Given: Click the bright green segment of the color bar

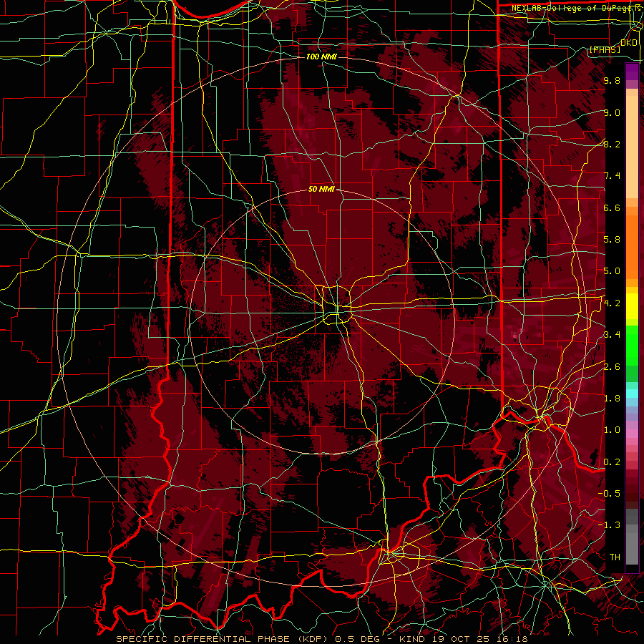Looking at the screenshot, I should [x=632, y=345].
